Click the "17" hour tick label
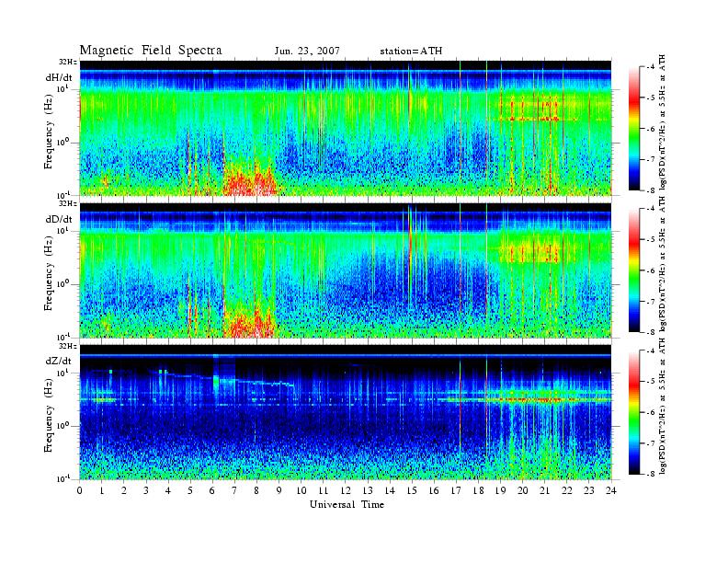This screenshot has height=563, width=728. point(457,491)
